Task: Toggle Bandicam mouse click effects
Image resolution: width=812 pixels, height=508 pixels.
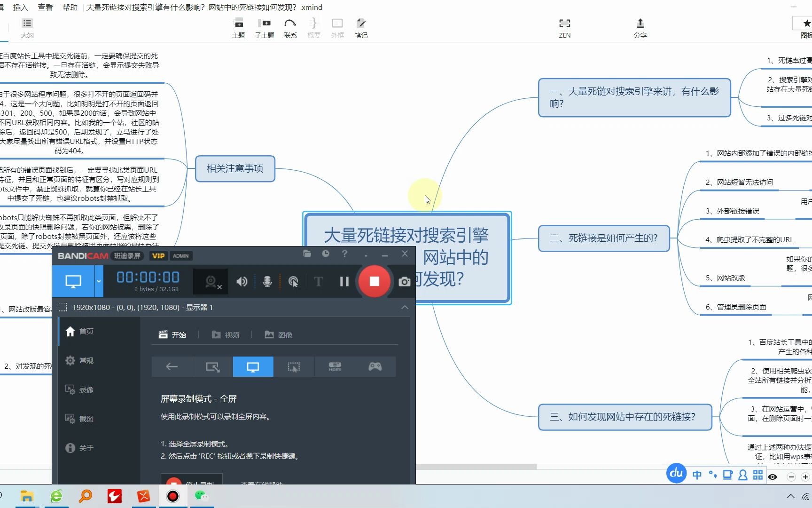Action: 293,282
